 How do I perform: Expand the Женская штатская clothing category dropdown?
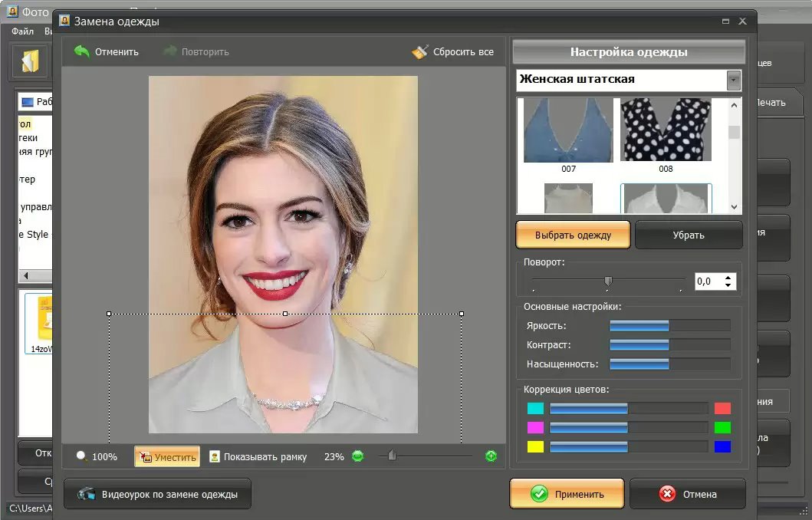click(x=734, y=80)
